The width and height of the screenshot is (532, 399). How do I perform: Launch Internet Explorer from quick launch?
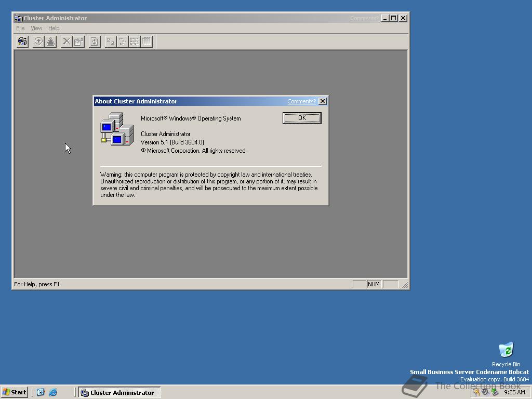click(53, 392)
